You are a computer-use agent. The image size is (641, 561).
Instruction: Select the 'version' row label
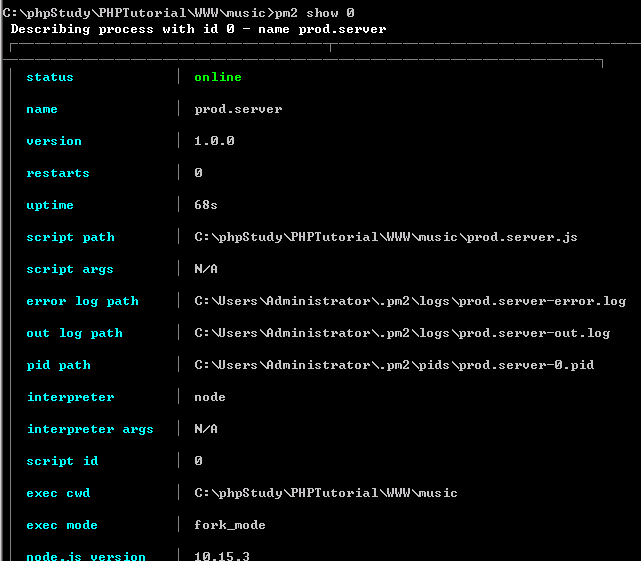[54, 141]
